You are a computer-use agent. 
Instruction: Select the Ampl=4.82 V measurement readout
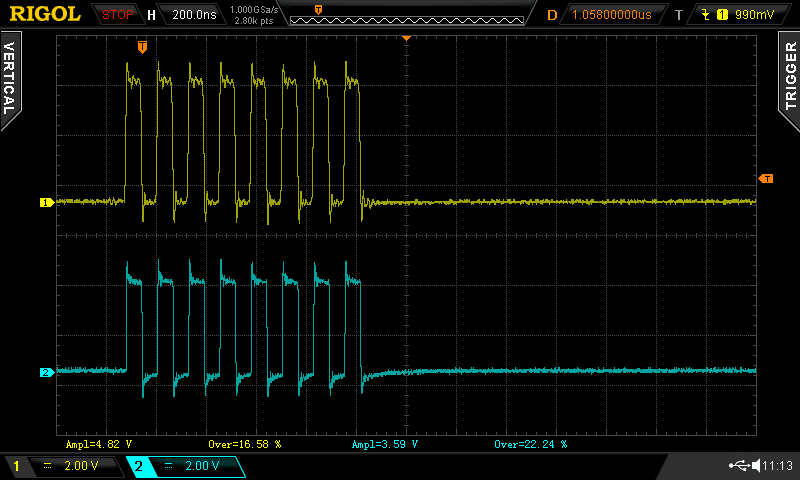click(98, 443)
